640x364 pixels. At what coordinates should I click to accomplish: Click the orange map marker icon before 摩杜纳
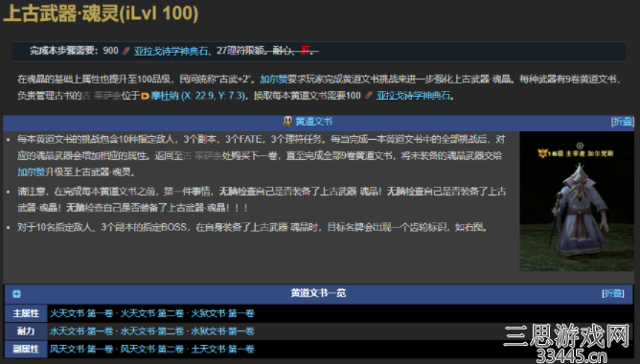145,96
